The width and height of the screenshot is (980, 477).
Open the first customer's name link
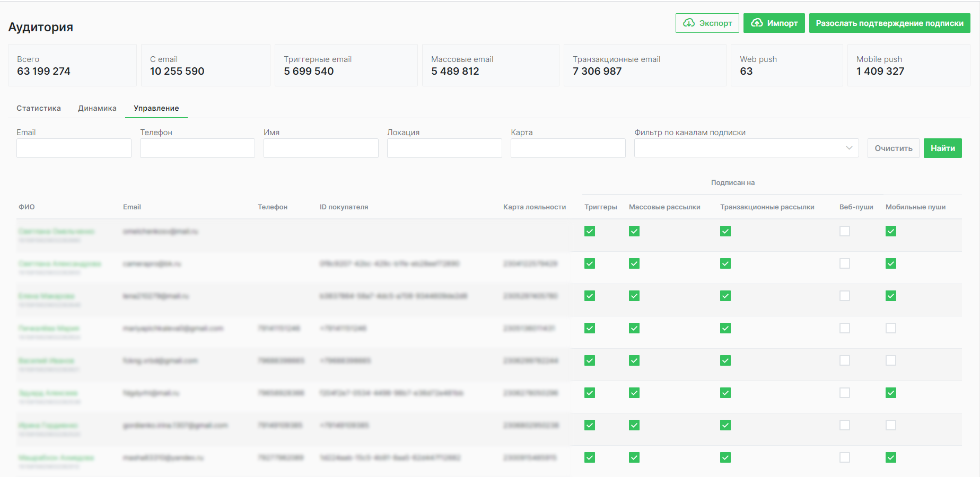click(x=56, y=231)
